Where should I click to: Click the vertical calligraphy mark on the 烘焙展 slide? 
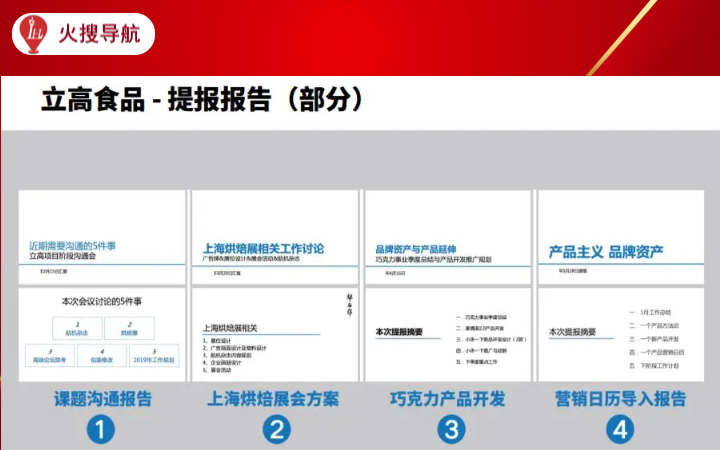[x=349, y=305]
